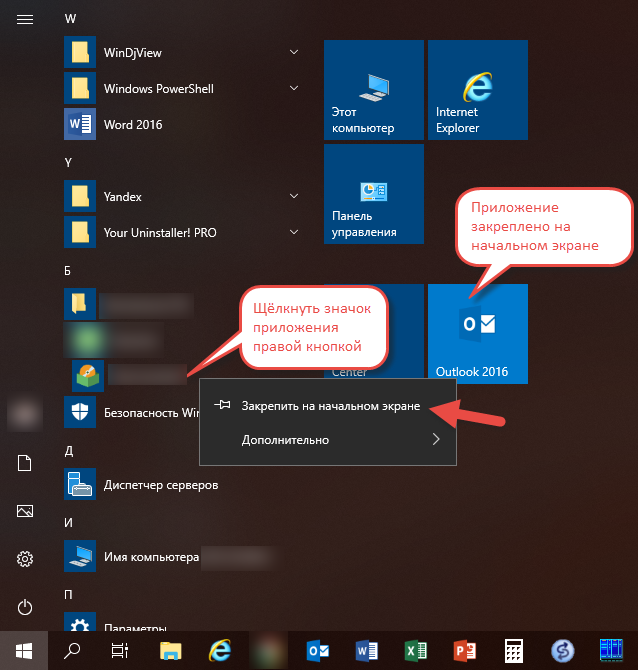Viewport: 638px width, 670px height.
Task: Click the Windows PowerShell folder icon
Action: [x=80, y=88]
